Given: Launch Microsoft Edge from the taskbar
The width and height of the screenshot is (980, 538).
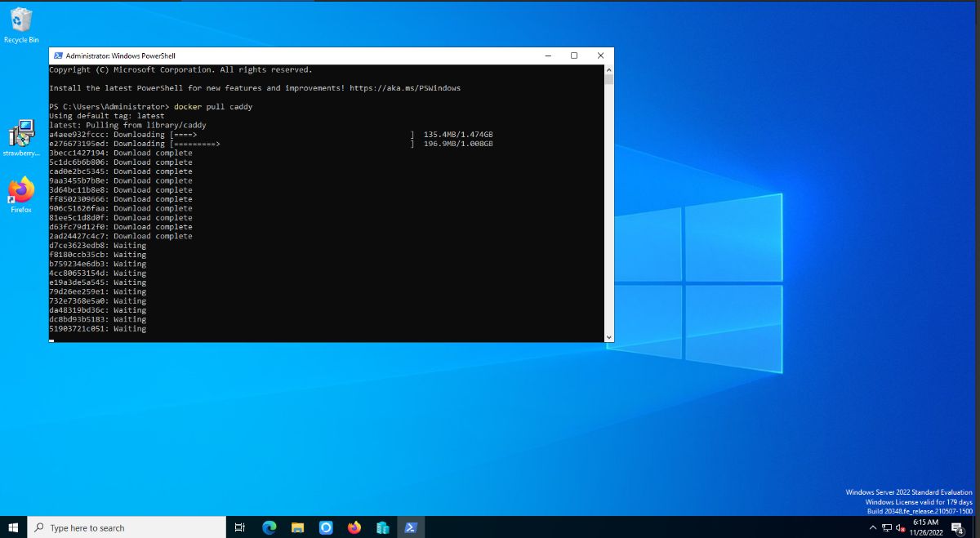Looking at the screenshot, I should (x=269, y=527).
